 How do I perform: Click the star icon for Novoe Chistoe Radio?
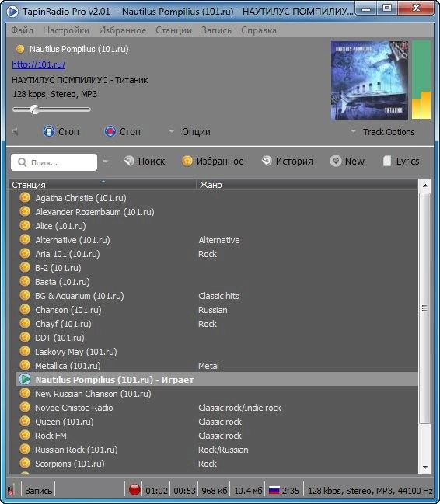pos(25,407)
